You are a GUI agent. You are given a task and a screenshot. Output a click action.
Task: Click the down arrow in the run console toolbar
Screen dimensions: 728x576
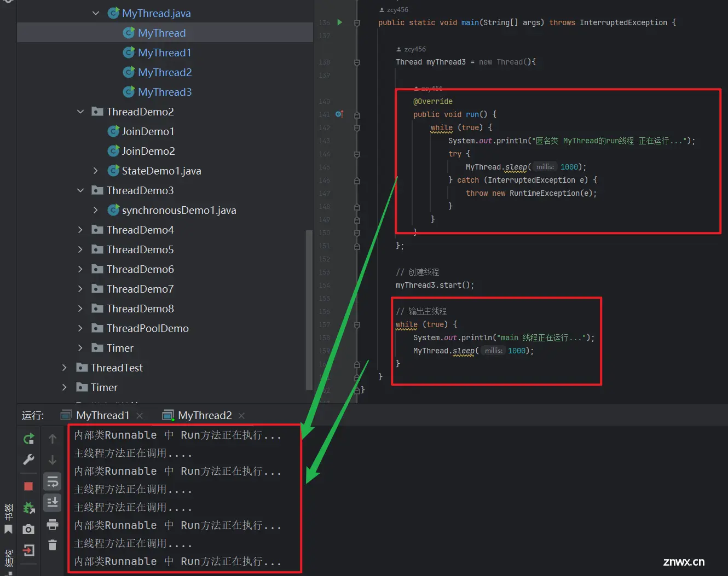pyautogui.click(x=53, y=460)
